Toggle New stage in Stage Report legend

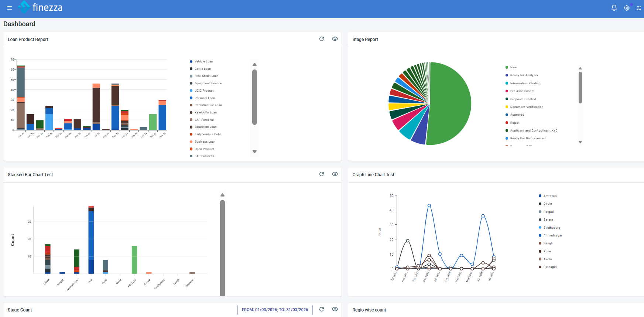click(x=511, y=67)
